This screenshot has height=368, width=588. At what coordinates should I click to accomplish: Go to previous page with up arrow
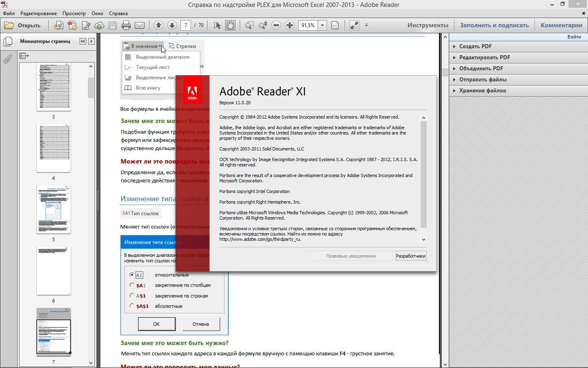tap(158, 25)
